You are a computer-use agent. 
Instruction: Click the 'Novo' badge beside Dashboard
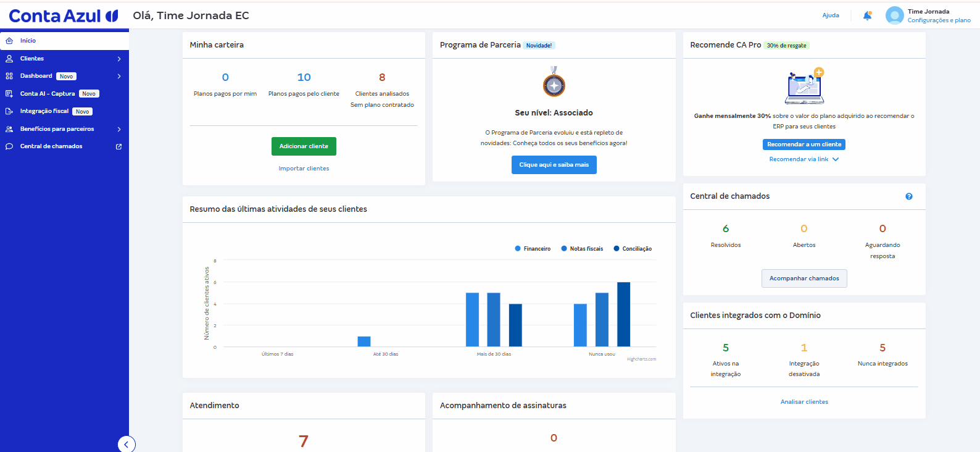click(x=66, y=77)
